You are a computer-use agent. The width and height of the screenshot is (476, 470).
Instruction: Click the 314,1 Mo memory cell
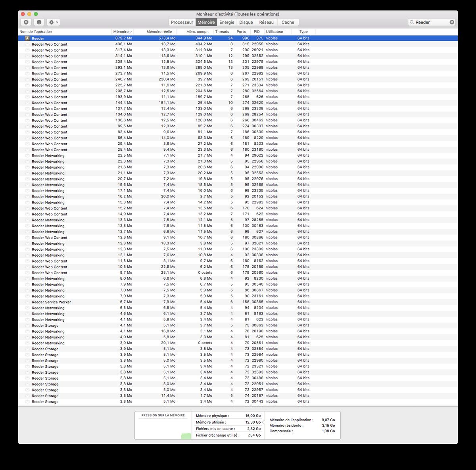tap(124, 56)
